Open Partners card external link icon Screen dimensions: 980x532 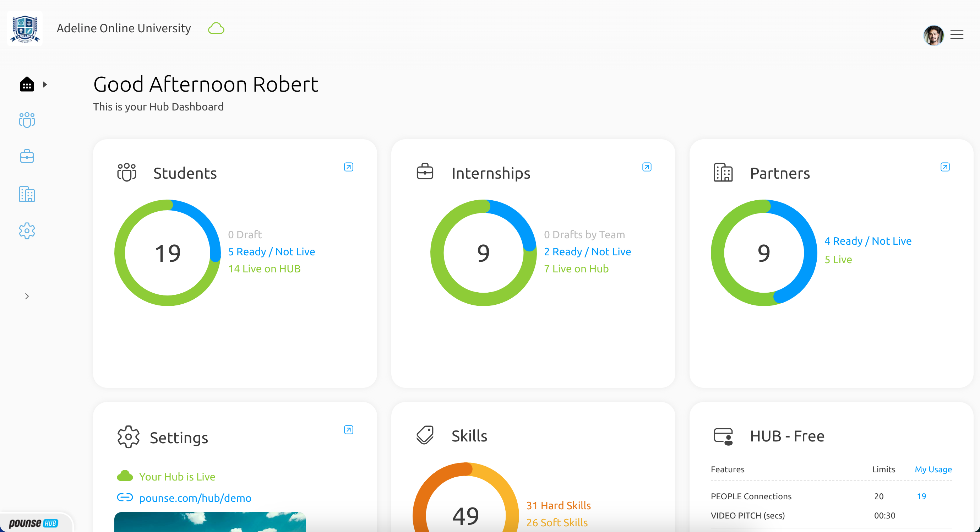(x=945, y=167)
